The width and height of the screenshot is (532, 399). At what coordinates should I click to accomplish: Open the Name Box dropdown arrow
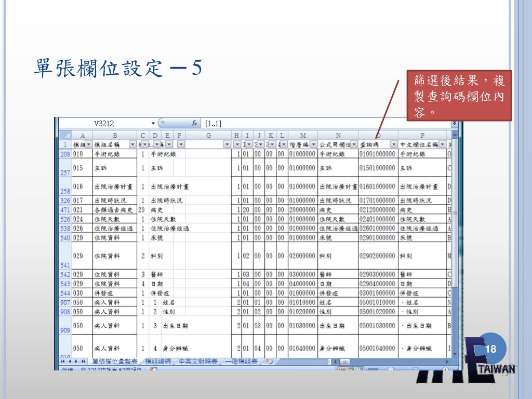click(153, 123)
